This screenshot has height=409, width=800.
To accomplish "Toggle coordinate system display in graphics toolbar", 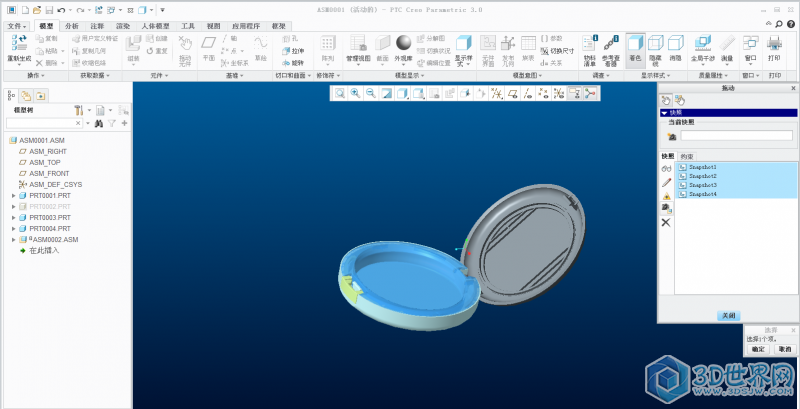I will pos(560,93).
